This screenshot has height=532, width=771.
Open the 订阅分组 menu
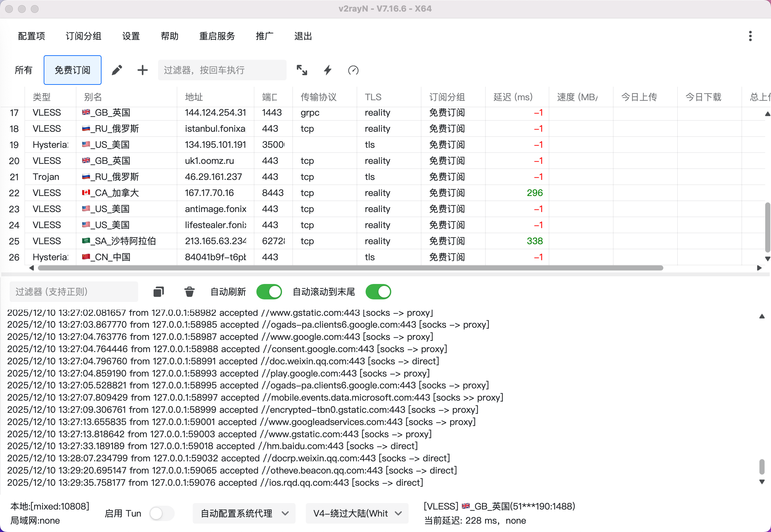pos(83,36)
